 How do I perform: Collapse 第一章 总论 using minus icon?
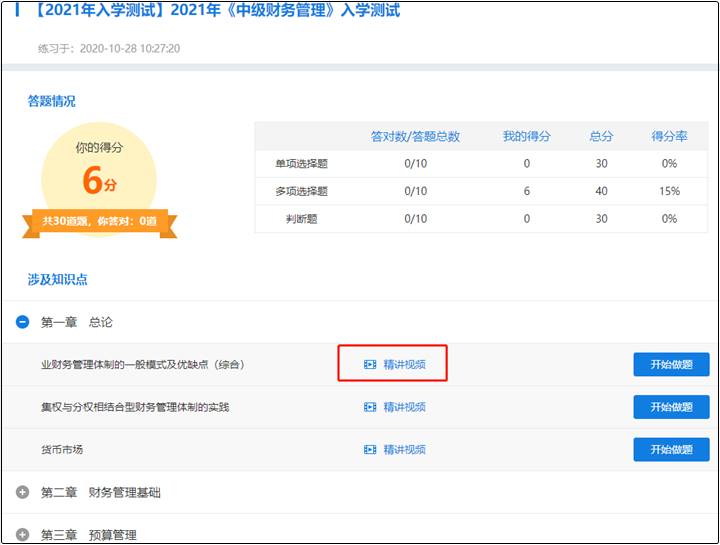tap(23, 322)
